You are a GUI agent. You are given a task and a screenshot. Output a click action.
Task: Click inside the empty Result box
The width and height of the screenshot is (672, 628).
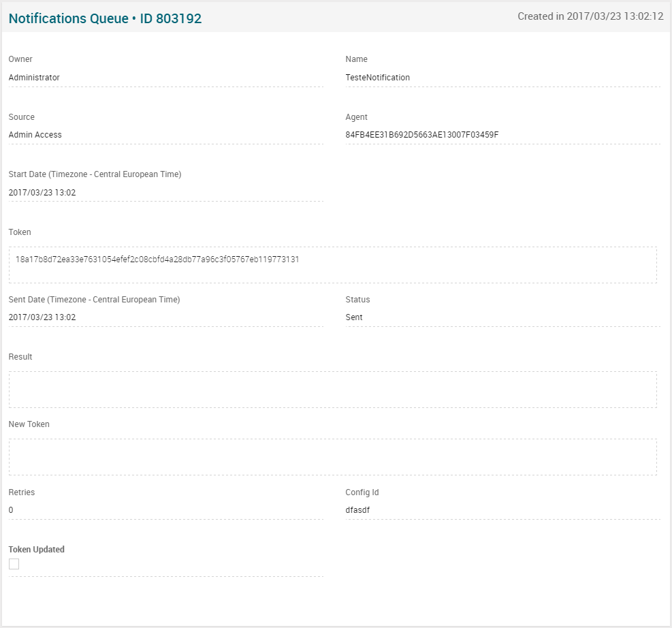tap(332, 390)
